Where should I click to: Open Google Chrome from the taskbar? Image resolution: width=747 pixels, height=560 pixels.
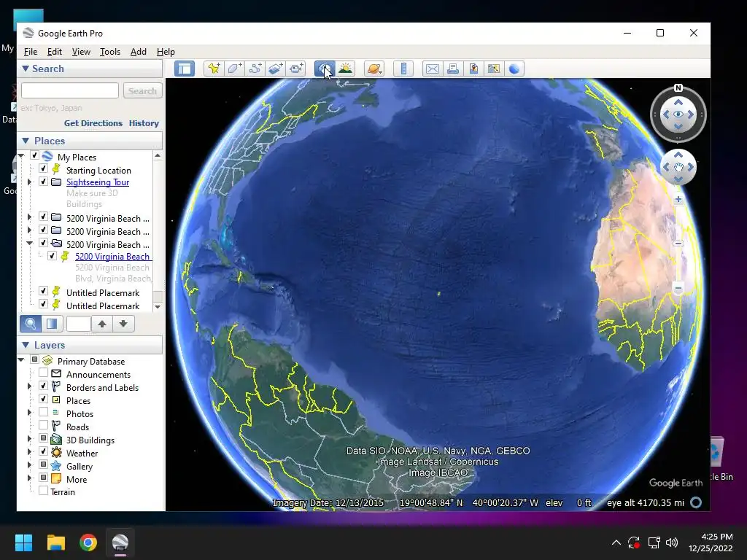(x=88, y=542)
